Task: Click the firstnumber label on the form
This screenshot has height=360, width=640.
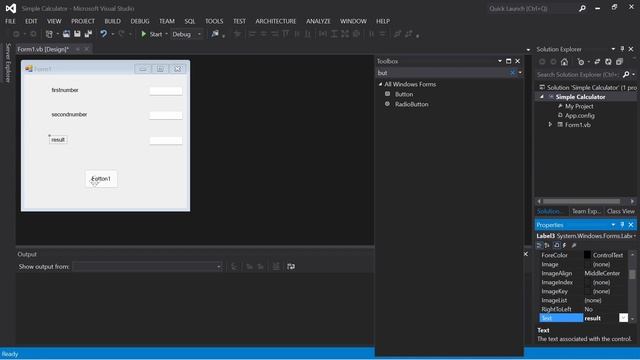Action: coord(65,90)
